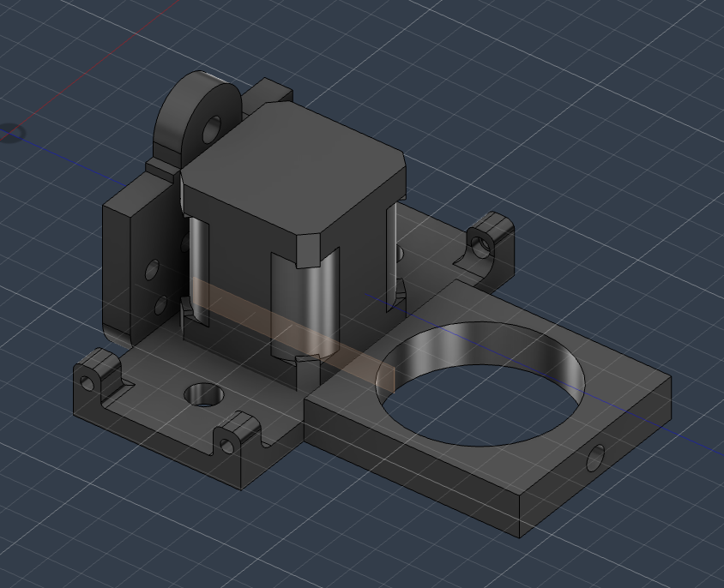This screenshot has width=724, height=588.
Task: Select the flat top face of the chamfered block
Action: 293,169
